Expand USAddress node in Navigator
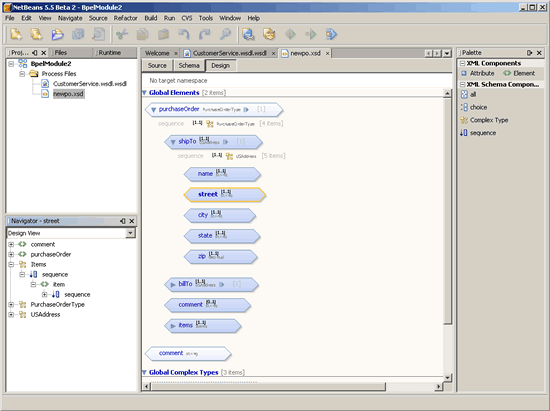The image size is (550, 411). (x=11, y=315)
